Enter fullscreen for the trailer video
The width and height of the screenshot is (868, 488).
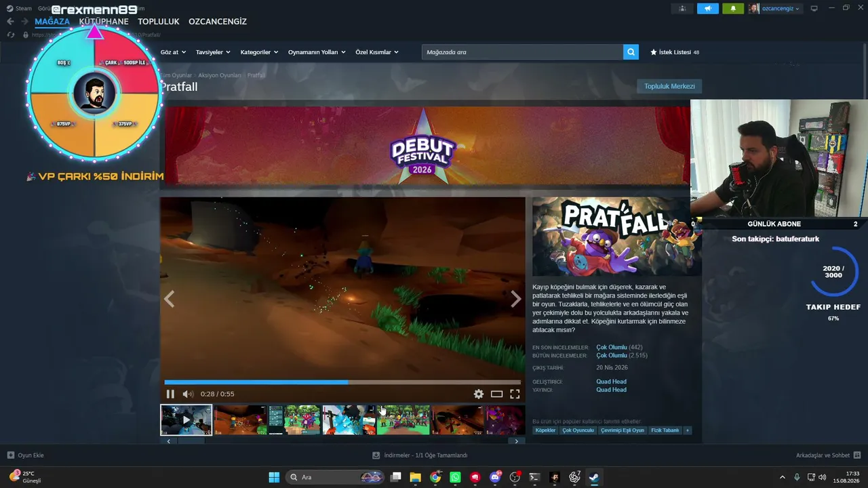click(515, 394)
